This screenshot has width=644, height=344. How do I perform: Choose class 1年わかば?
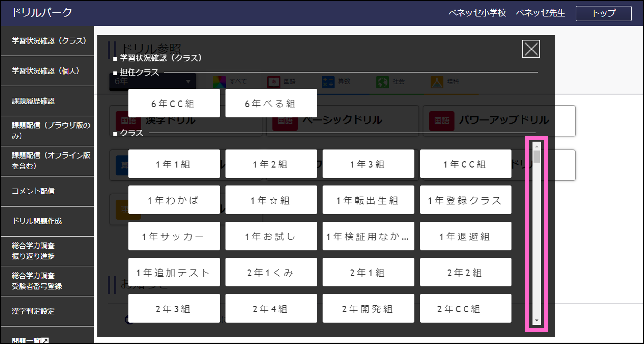click(174, 200)
